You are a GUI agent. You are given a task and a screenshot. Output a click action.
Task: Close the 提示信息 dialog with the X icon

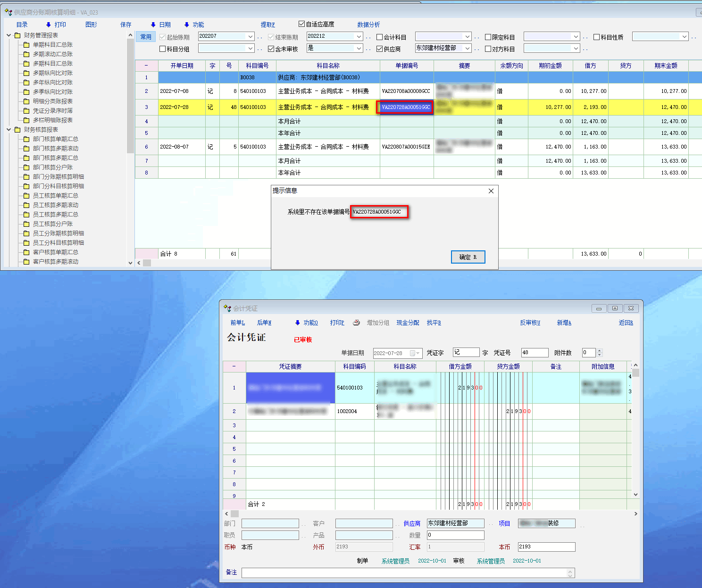[491, 191]
